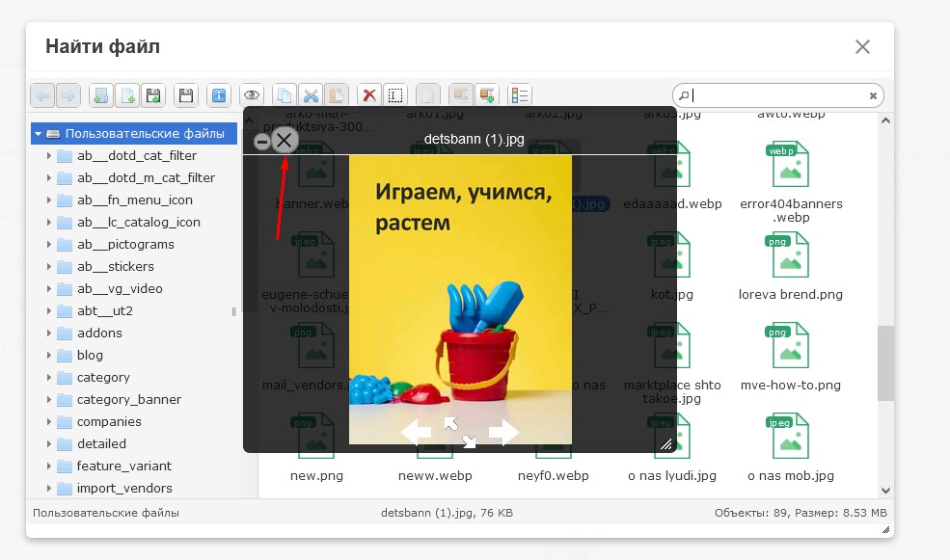This screenshot has width=950, height=560.
Task: Delete selected file with red X icon
Action: [369, 95]
